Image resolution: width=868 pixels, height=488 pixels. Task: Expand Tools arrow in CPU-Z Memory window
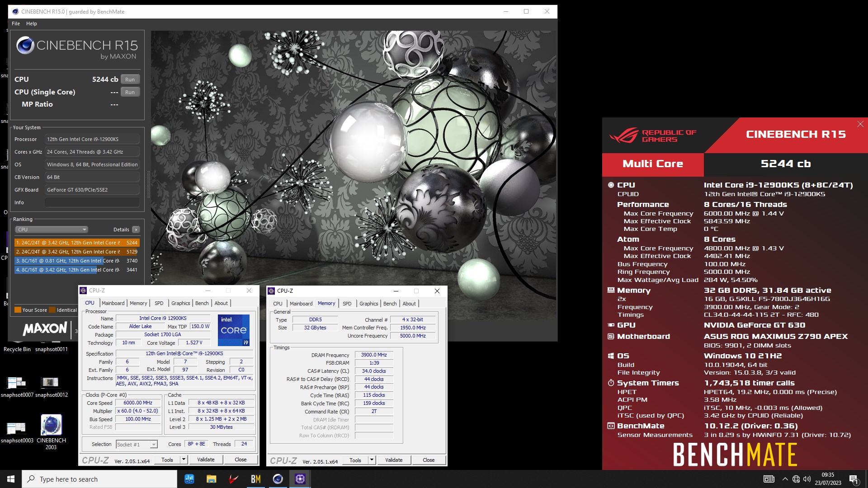point(372,460)
